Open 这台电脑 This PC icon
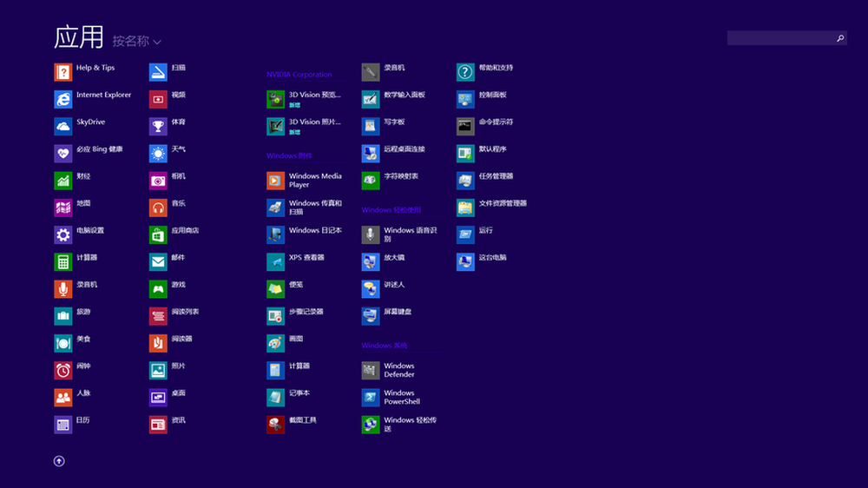Image resolution: width=868 pixels, height=488 pixels. (465, 262)
